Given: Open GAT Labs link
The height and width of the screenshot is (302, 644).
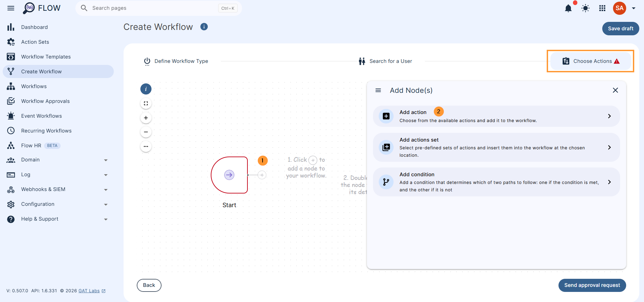Looking at the screenshot, I should 89,291.
